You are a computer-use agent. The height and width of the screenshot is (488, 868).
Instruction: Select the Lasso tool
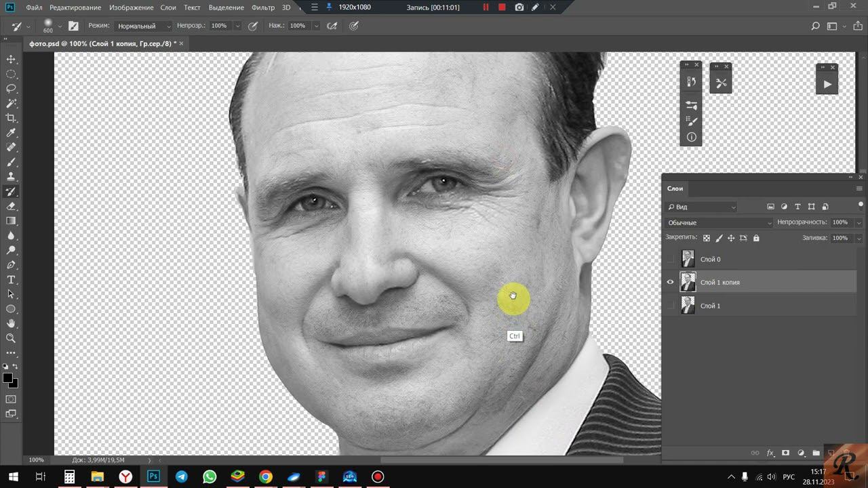[11, 89]
